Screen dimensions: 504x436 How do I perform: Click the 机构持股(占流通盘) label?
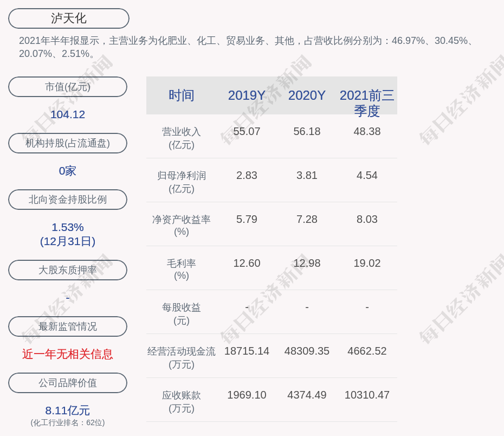click(x=68, y=143)
